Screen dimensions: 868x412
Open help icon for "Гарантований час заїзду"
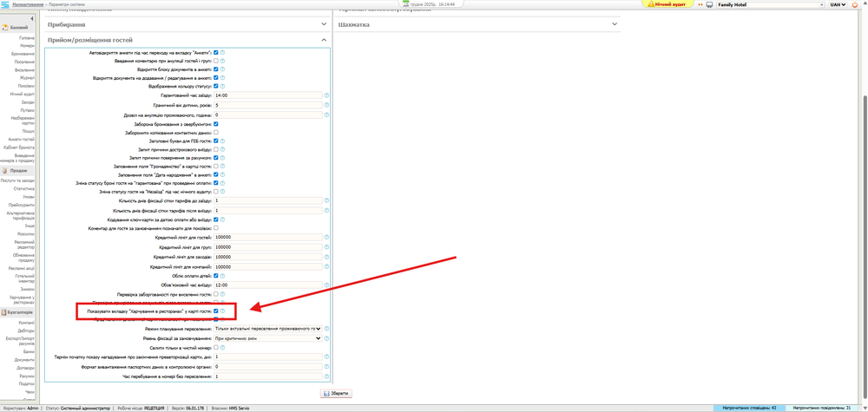click(x=326, y=95)
